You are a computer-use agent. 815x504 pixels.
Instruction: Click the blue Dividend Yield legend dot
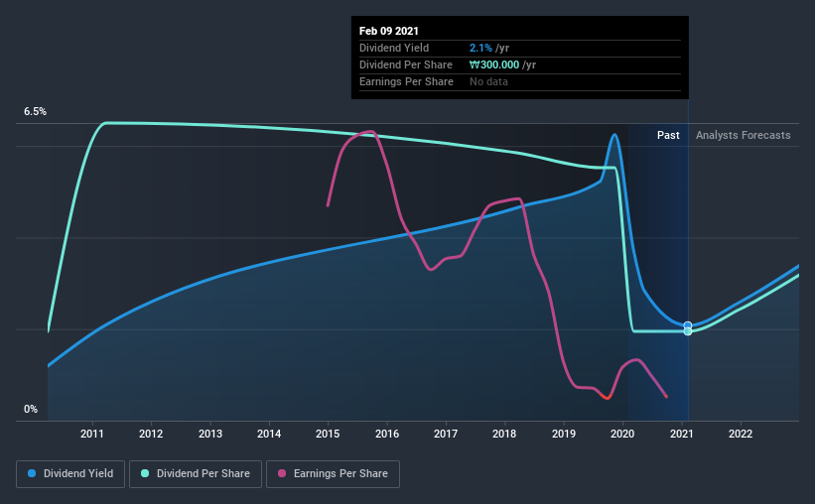32,473
